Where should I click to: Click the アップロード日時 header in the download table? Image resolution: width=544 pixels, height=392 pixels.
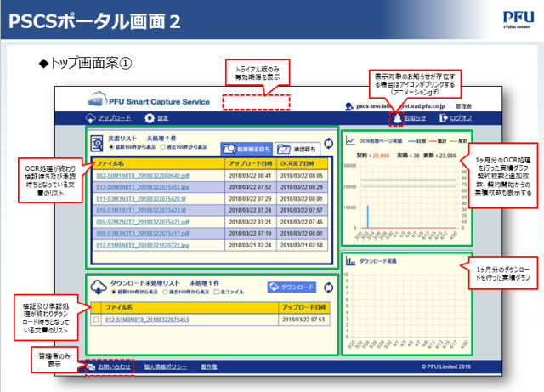tap(304, 308)
